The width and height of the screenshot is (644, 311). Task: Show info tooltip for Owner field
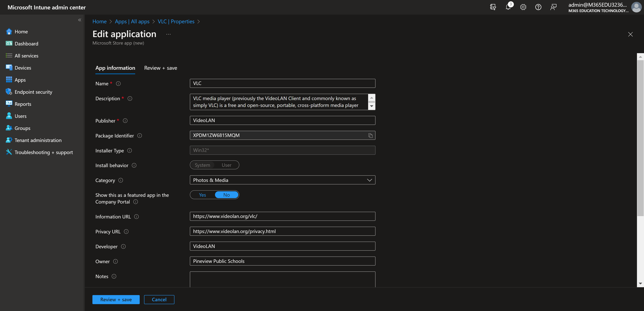click(x=116, y=262)
